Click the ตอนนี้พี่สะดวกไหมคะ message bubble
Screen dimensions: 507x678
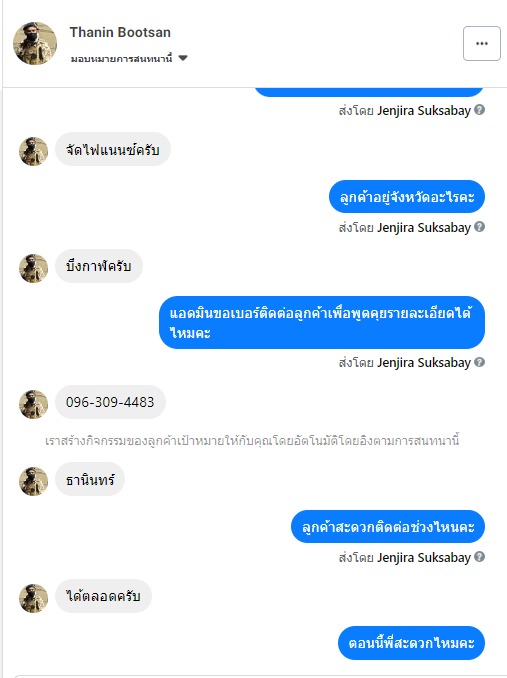pyautogui.click(x=411, y=643)
